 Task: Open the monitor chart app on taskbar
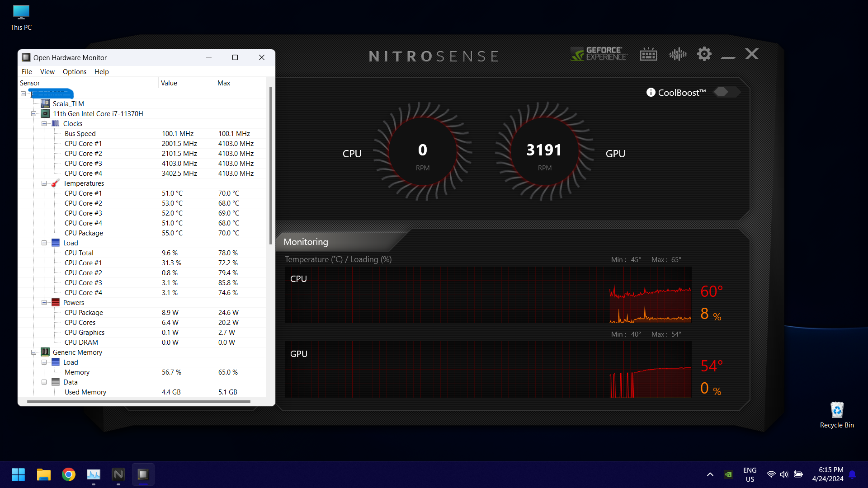coord(94,474)
